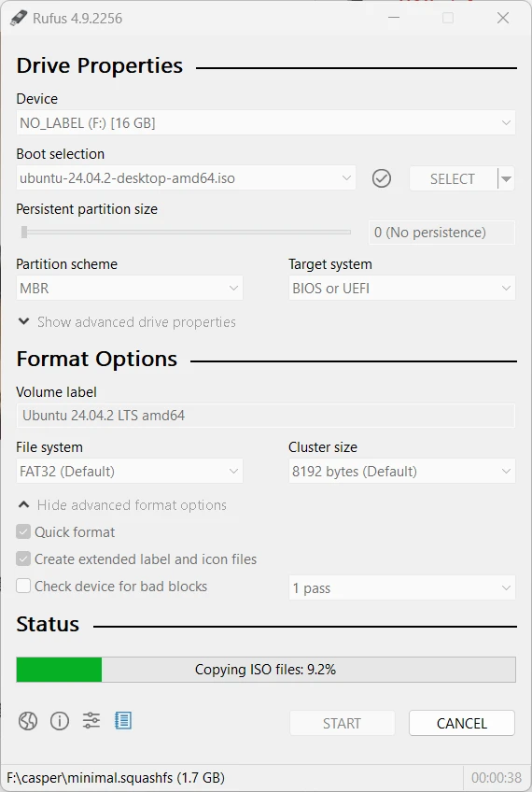Open the SELECT split-button arrow
Screen dimensions: 532x792
click(506, 178)
